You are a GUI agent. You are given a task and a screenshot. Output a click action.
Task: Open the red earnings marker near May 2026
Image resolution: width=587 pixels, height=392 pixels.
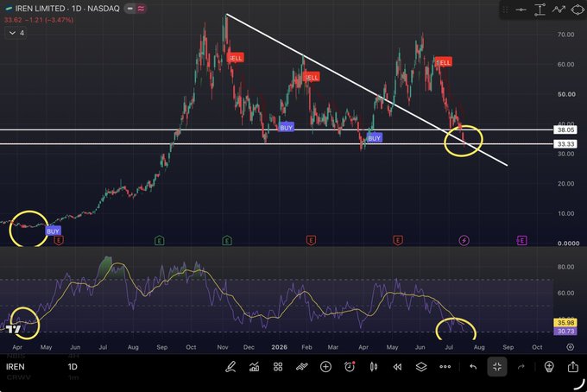(398, 240)
